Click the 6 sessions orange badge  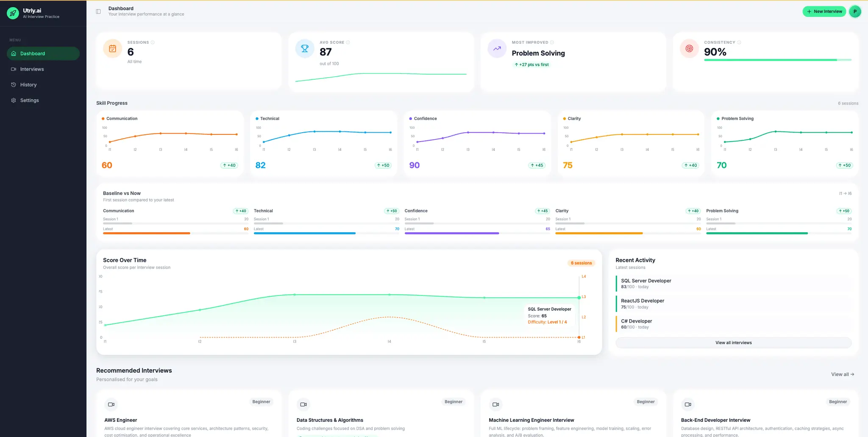coord(581,263)
